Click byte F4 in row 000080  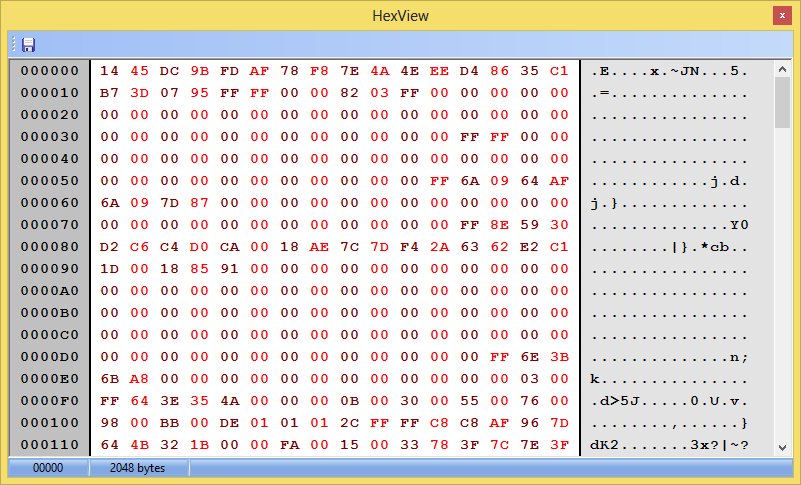409,246
